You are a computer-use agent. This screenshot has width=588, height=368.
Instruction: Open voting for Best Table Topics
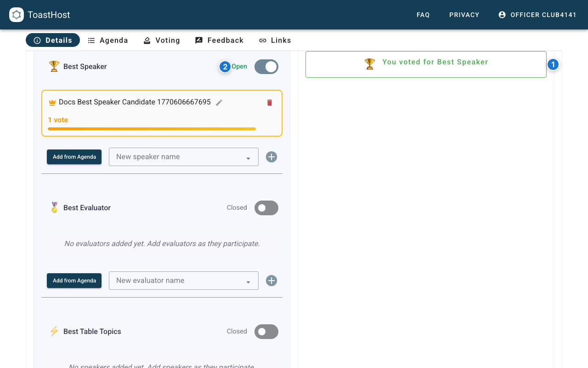266,332
